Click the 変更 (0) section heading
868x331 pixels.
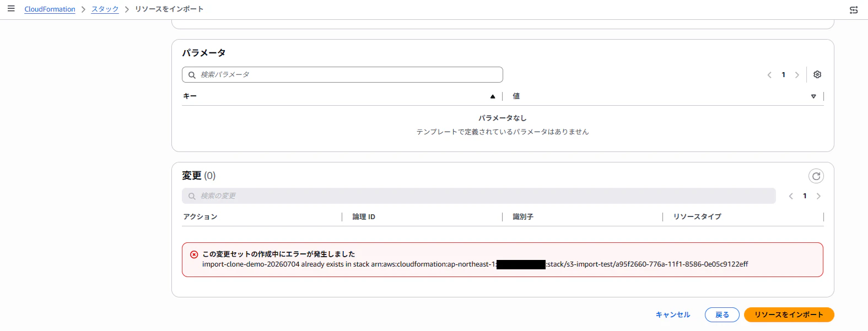click(x=199, y=176)
